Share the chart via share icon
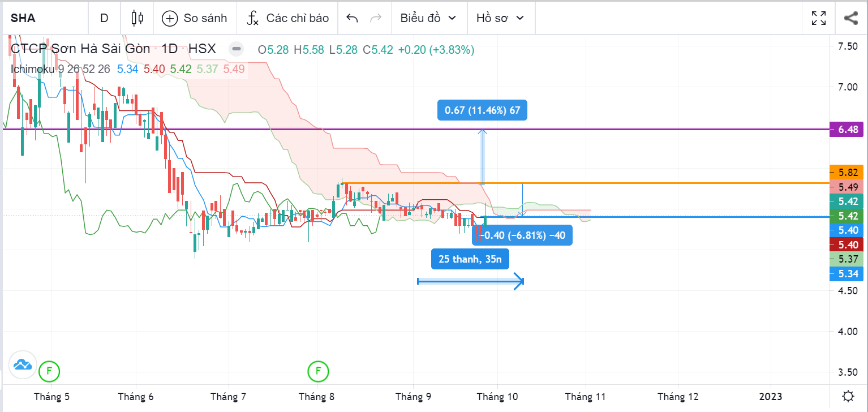Screen dimensions: 868x412 click(x=850, y=18)
